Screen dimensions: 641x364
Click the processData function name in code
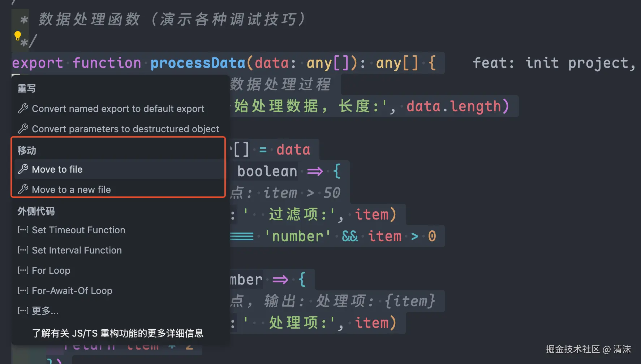coord(198,63)
